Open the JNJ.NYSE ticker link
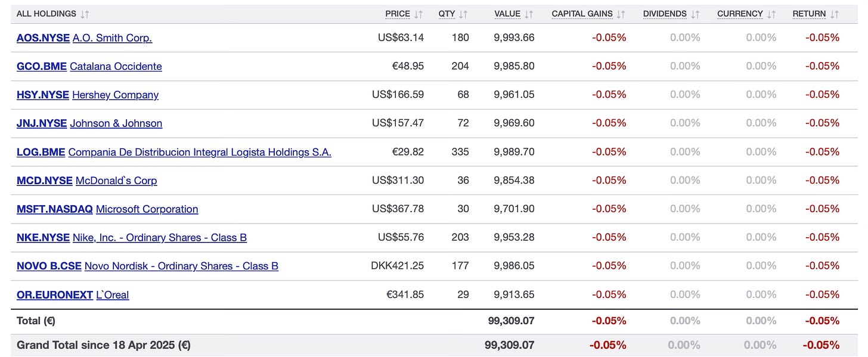 tap(42, 123)
